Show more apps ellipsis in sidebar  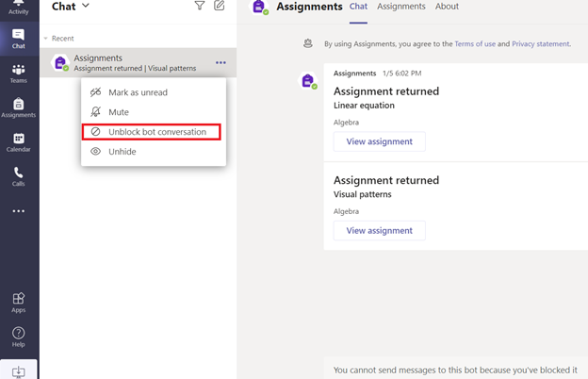19,211
